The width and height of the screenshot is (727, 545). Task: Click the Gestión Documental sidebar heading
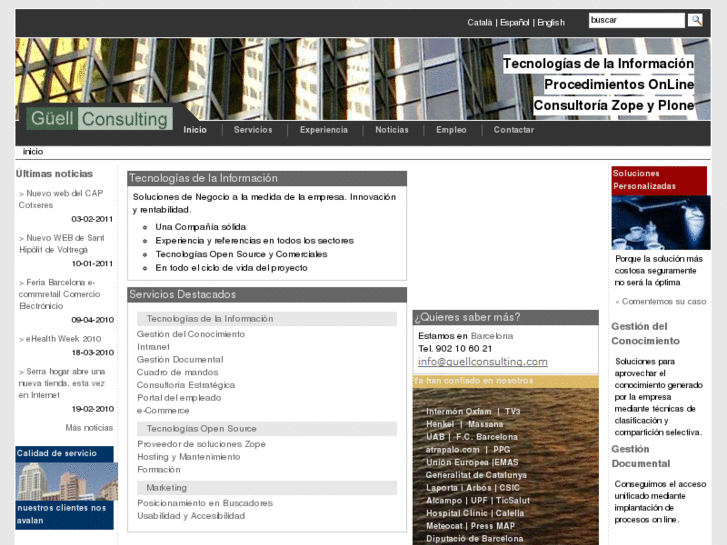point(641,456)
